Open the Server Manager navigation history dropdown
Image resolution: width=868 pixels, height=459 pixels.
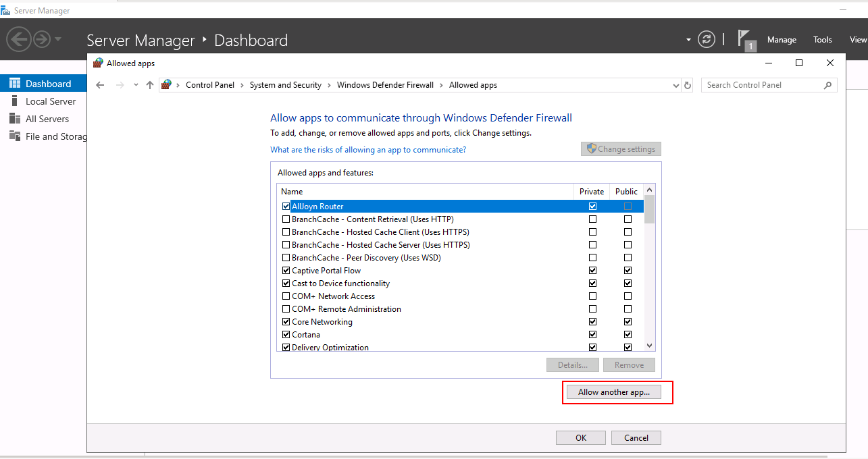(x=58, y=39)
